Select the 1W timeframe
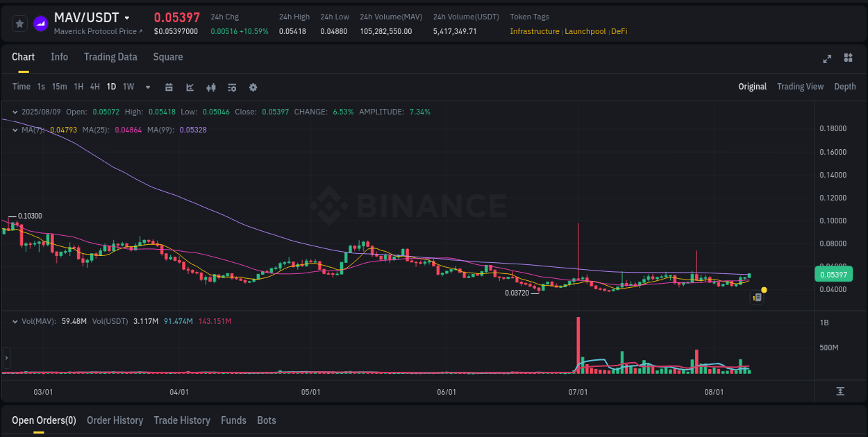 pyautogui.click(x=128, y=87)
